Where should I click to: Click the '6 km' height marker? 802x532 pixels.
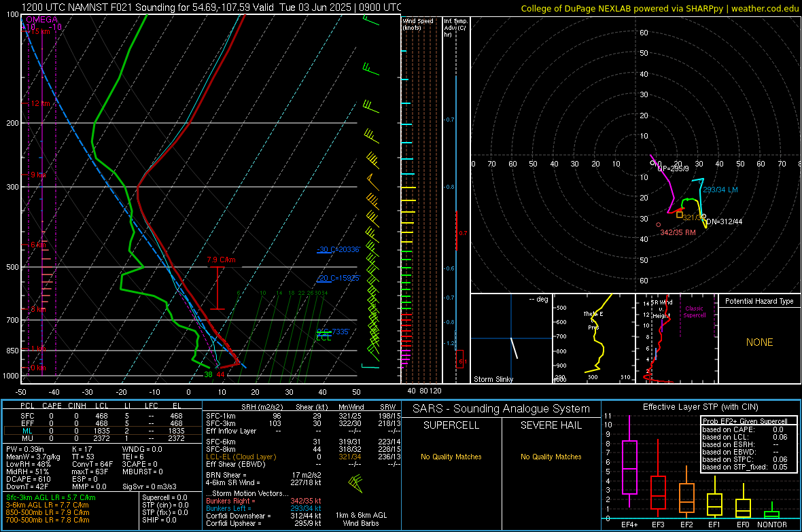[38, 245]
